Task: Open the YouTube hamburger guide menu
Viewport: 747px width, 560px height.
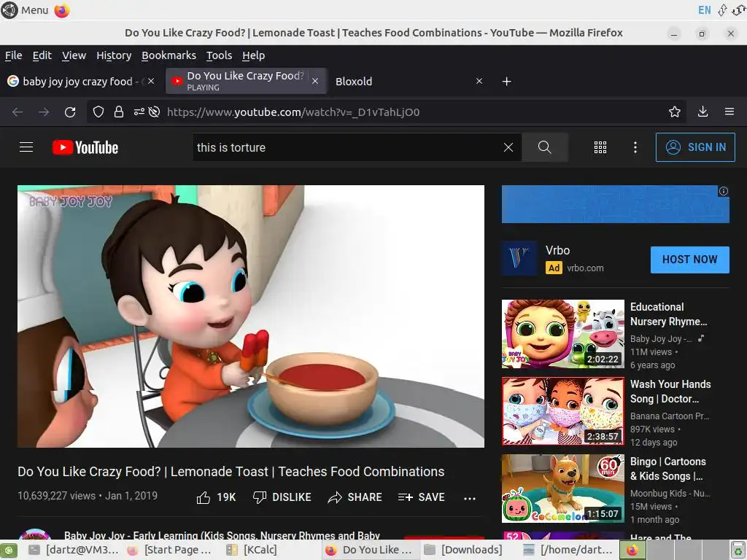Action: tap(26, 147)
